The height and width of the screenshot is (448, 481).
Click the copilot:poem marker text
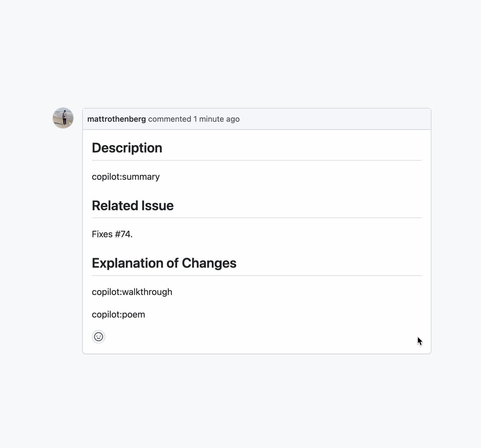click(118, 314)
